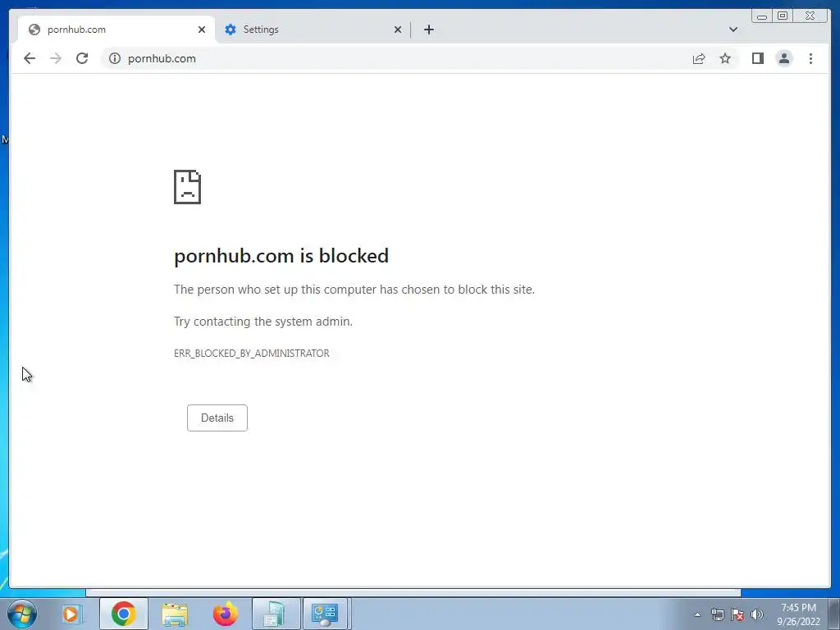
Task: Go back to the previous page
Action: click(x=30, y=58)
